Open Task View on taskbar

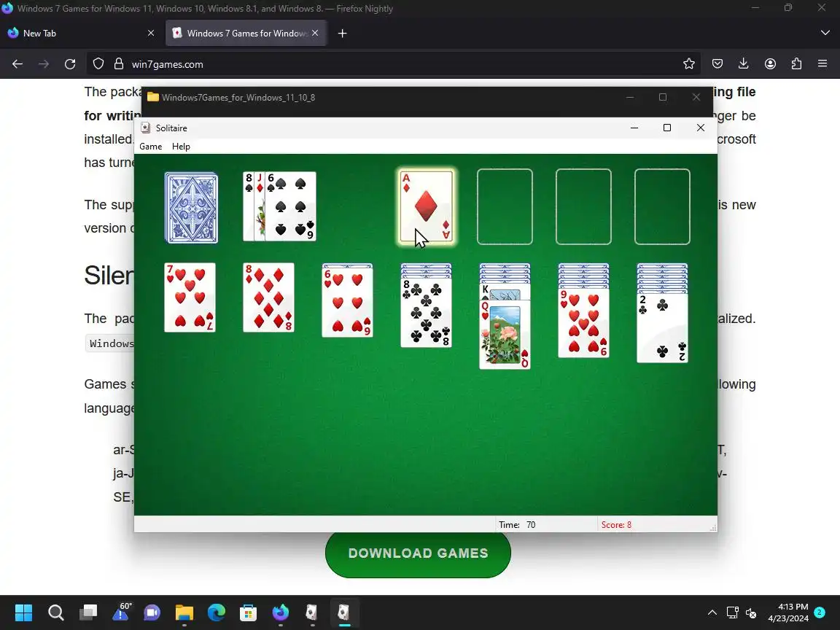point(88,612)
